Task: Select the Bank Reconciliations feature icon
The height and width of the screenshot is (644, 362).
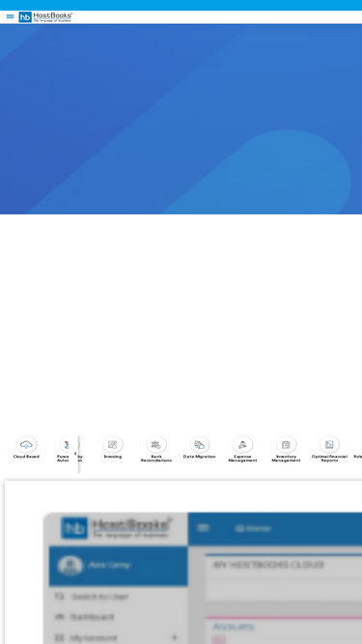Action: [x=156, y=444]
